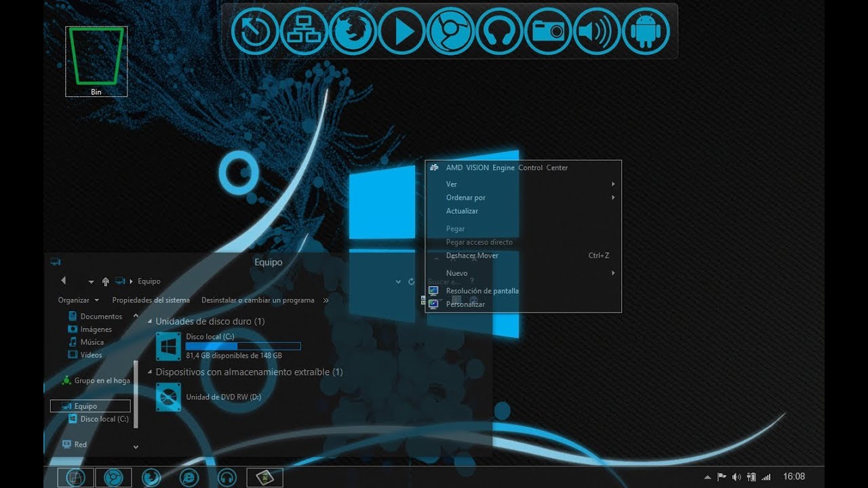Select Disco local (C:) in navigation tree
This screenshot has height=488, width=868.
point(99,419)
